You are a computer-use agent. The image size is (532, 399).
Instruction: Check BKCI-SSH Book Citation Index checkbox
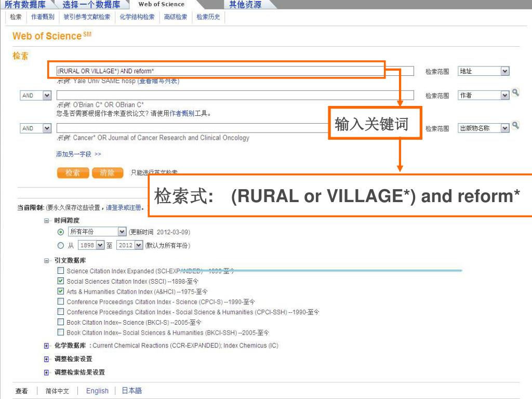pyautogui.click(x=61, y=332)
